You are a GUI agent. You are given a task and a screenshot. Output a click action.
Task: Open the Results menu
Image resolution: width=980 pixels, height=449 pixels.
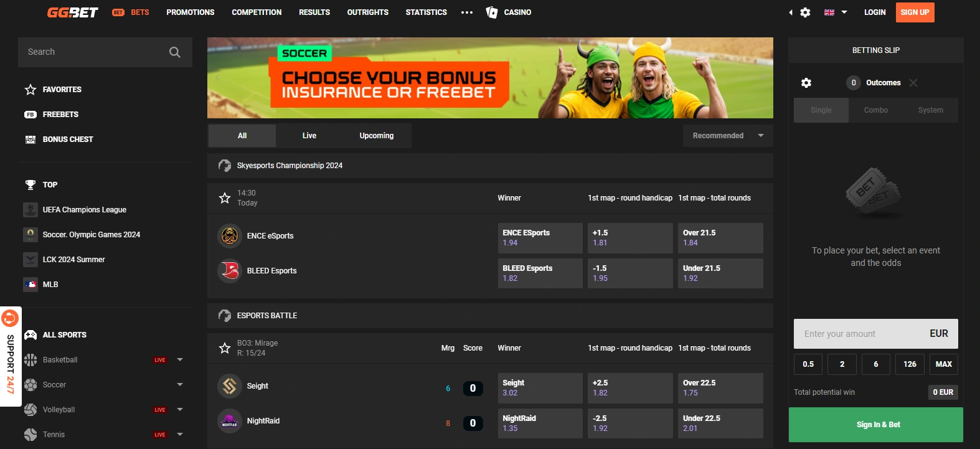314,12
